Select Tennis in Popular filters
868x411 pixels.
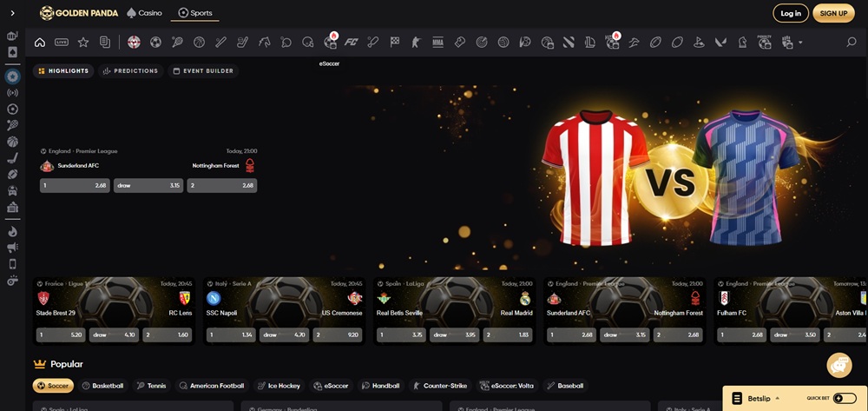[152, 386]
